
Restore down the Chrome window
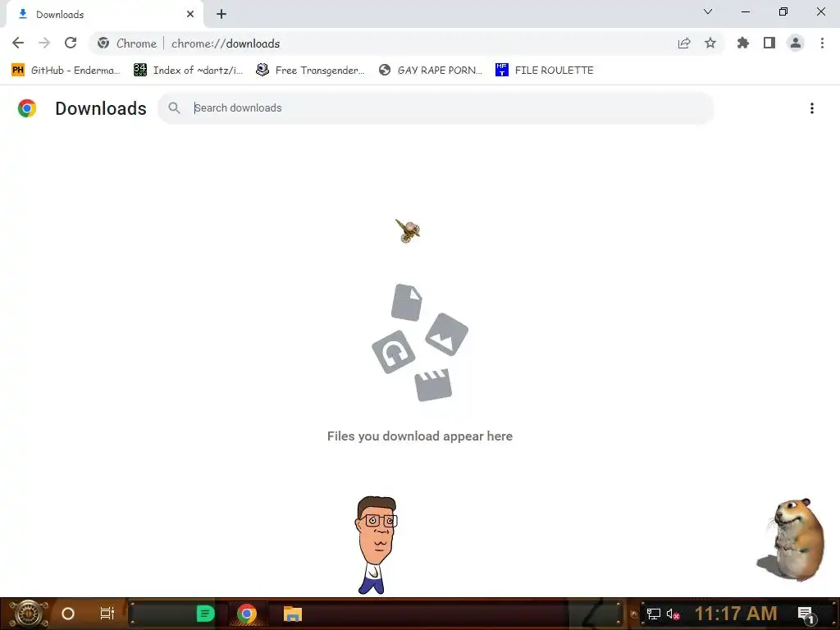click(783, 11)
